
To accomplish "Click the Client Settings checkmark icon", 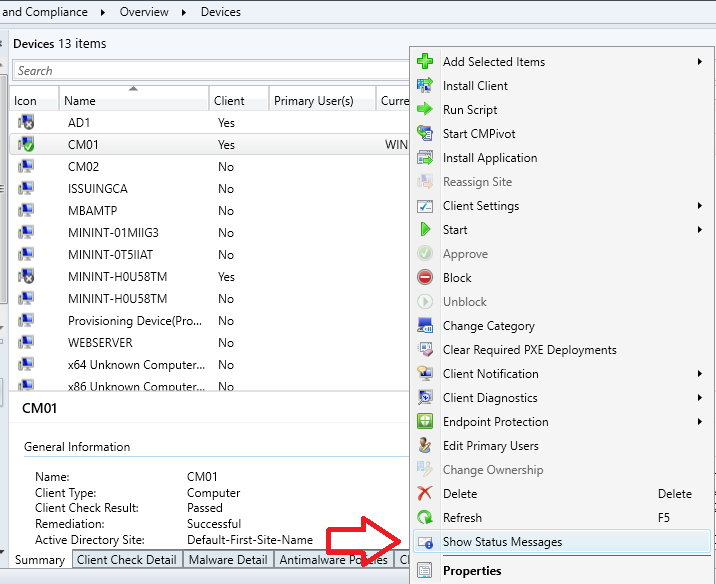I will 425,206.
